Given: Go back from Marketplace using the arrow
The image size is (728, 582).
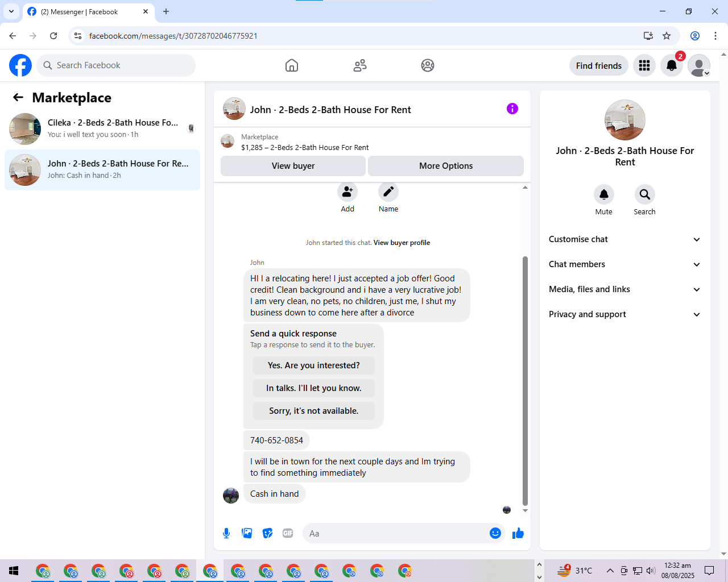Looking at the screenshot, I should point(18,97).
